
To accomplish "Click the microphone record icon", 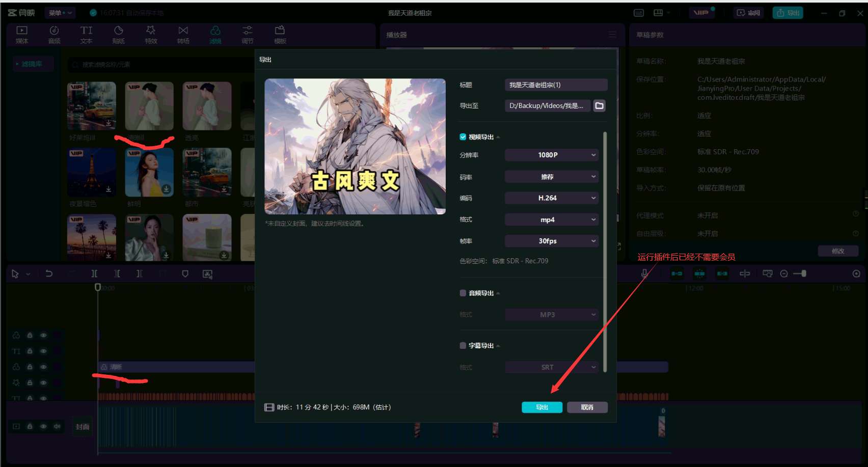I will point(644,273).
